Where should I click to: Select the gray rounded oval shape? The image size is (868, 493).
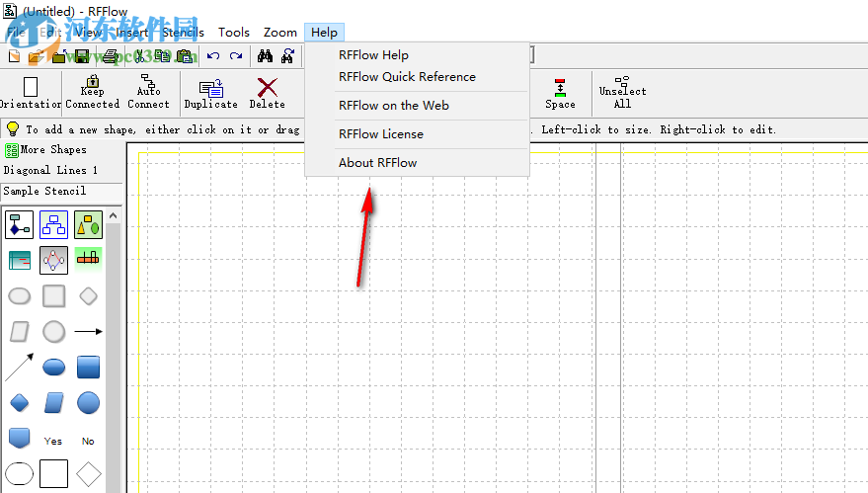tap(20, 295)
